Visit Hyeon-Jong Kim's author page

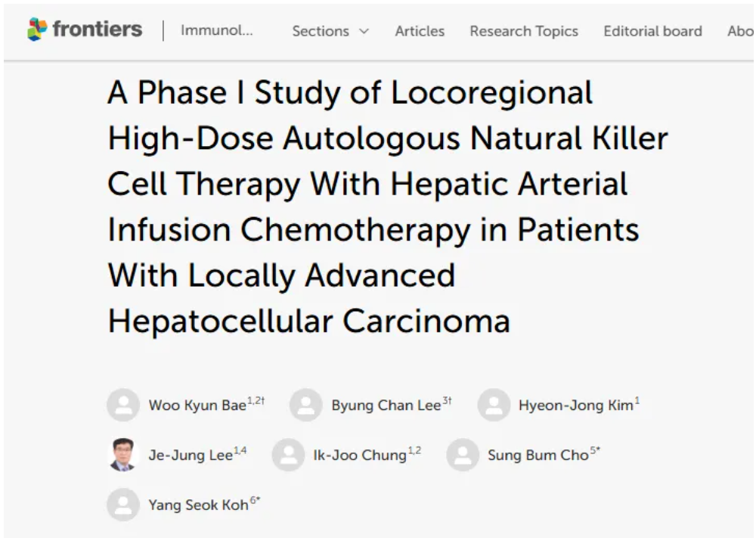coord(575,406)
